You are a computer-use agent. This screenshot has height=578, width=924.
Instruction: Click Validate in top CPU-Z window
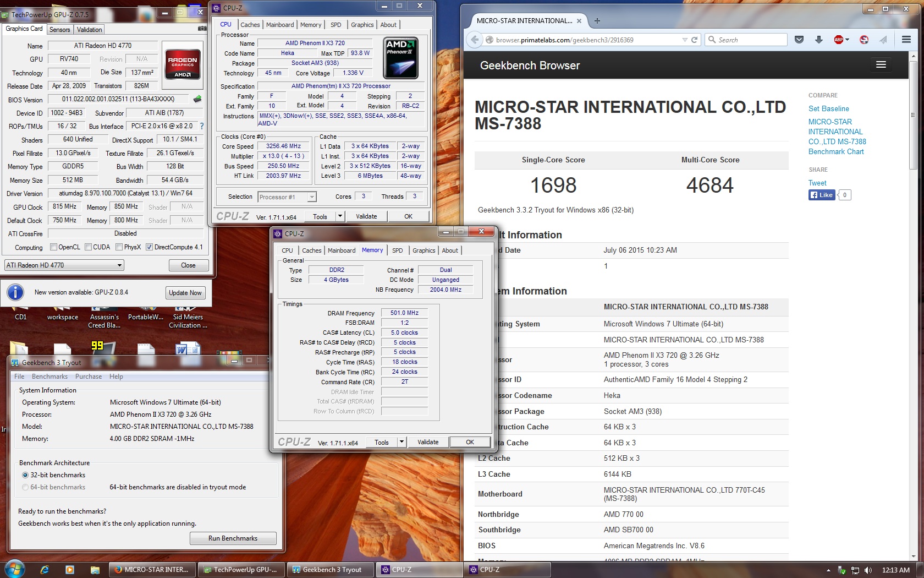click(366, 216)
